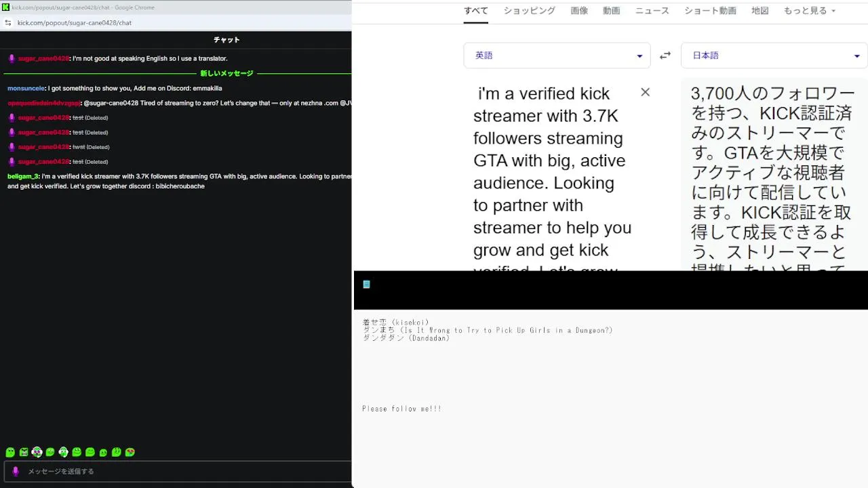Expand the もっと見る more menu
Viewport: 868px width, 488px height.
point(810,11)
